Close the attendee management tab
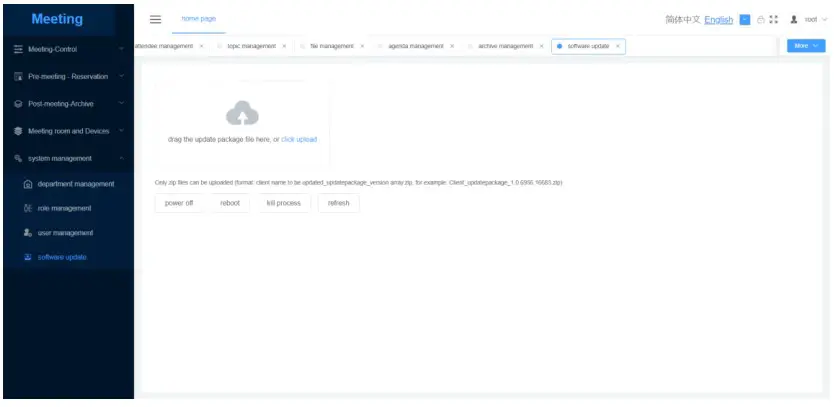 [x=201, y=46]
